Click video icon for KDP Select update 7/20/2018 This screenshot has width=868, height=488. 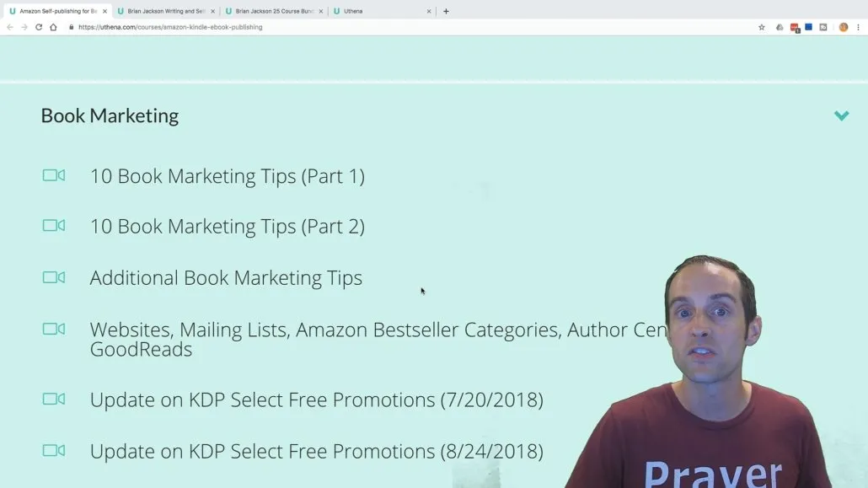coord(54,399)
